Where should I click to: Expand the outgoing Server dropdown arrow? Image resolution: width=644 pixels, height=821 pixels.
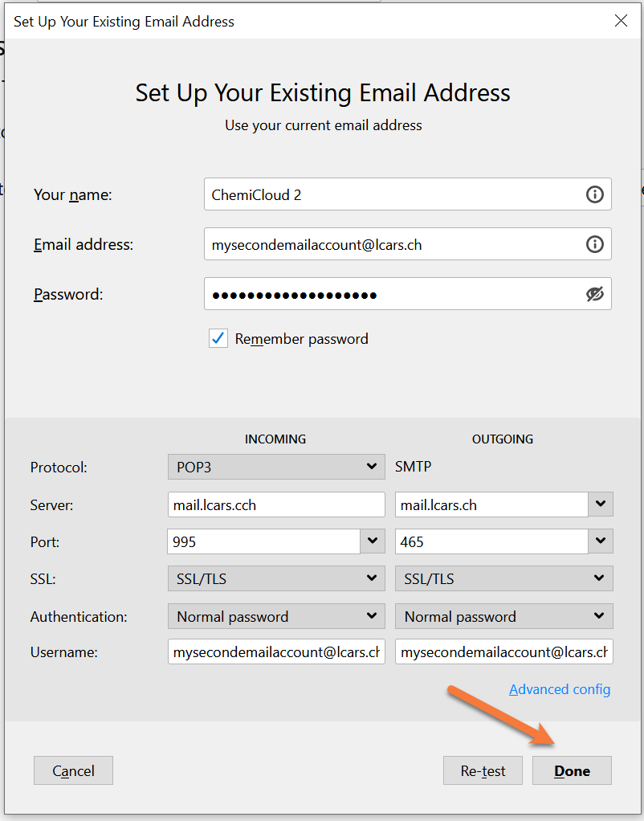(x=601, y=504)
